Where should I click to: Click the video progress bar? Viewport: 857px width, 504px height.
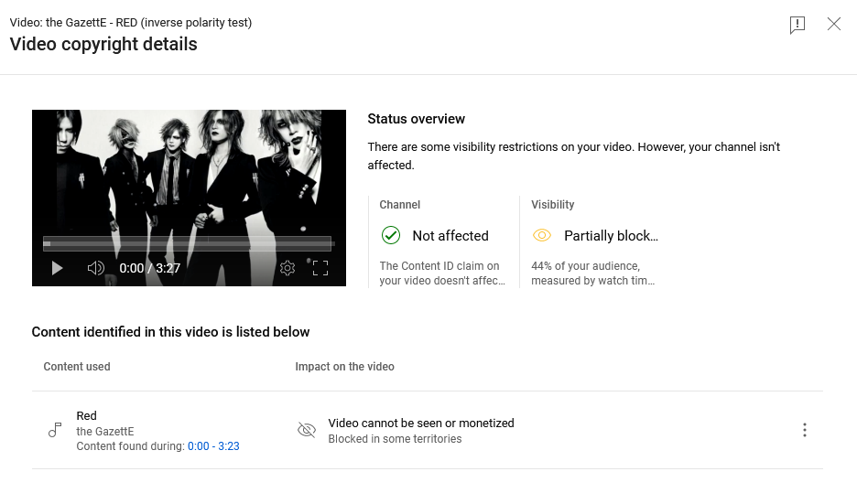[188, 243]
